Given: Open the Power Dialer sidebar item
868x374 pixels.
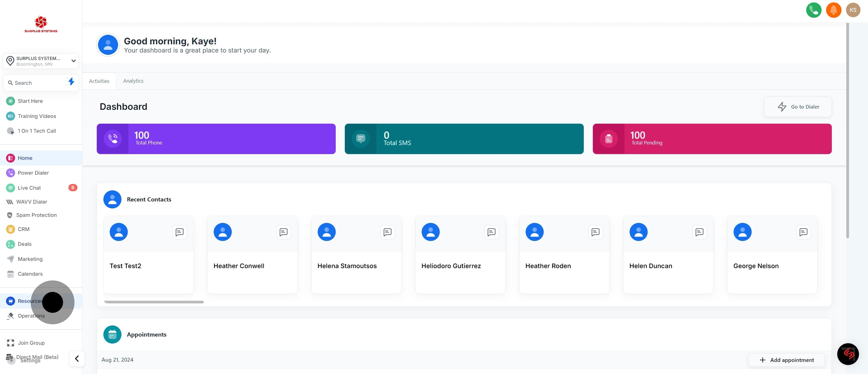Looking at the screenshot, I should [x=33, y=173].
